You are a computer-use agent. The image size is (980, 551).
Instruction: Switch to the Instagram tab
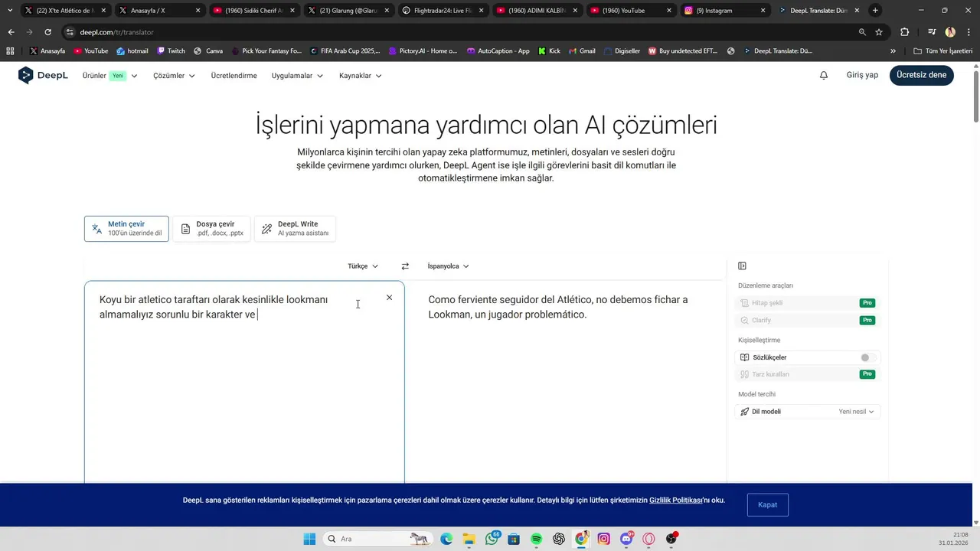[725, 11]
